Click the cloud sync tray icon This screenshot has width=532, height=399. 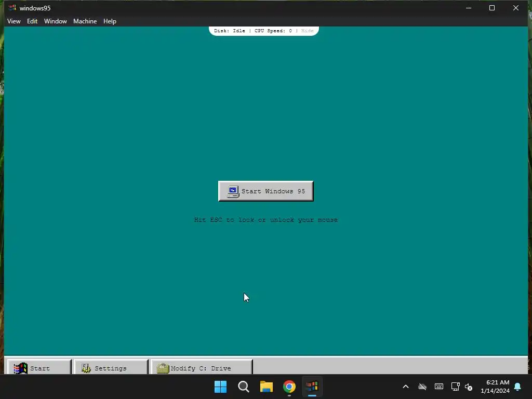422,387
